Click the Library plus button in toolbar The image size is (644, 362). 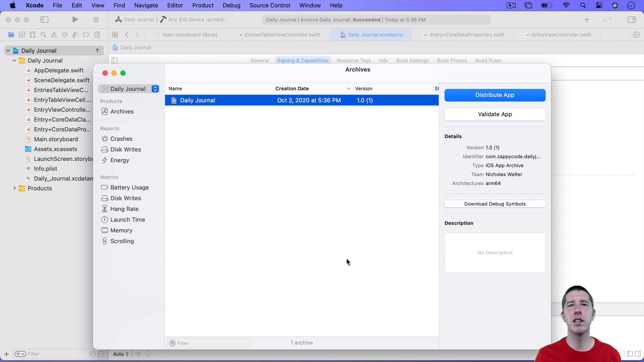coord(587,20)
